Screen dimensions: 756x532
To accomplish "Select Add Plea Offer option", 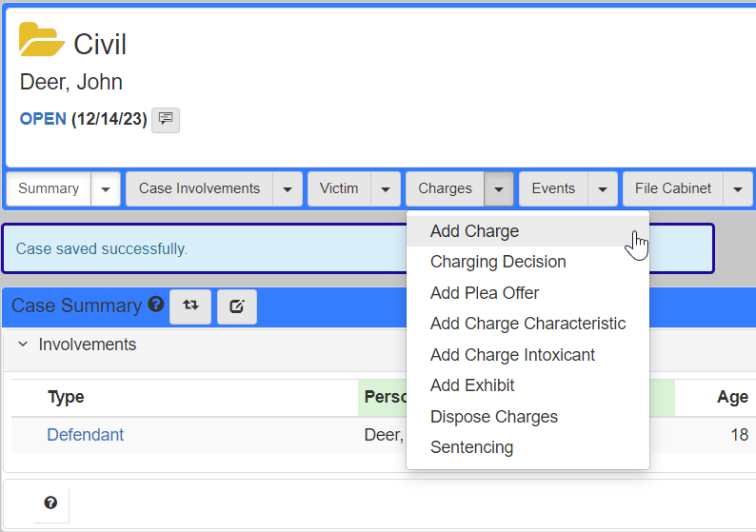I will coord(485,293).
